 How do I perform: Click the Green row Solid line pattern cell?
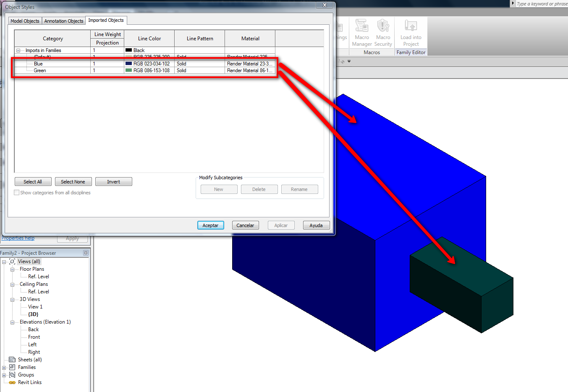(x=199, y=71)
